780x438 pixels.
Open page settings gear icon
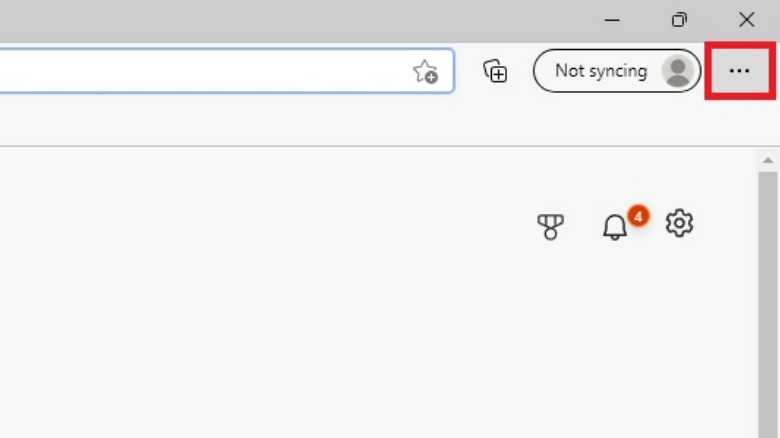[x=679, y=223]
